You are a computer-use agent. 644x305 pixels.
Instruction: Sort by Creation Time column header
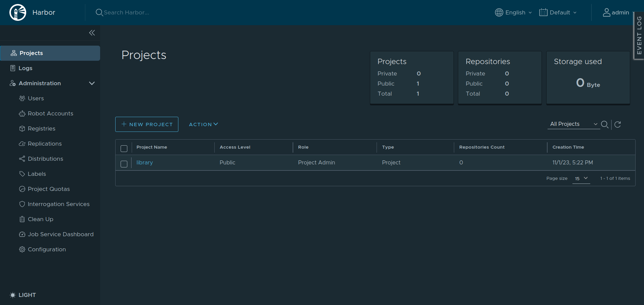click(x=568, y=147)
